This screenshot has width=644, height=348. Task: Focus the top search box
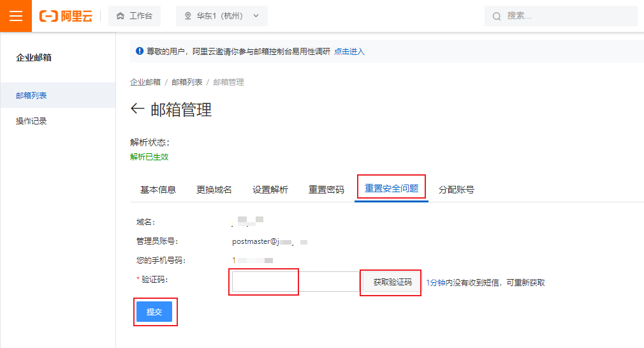567,16
